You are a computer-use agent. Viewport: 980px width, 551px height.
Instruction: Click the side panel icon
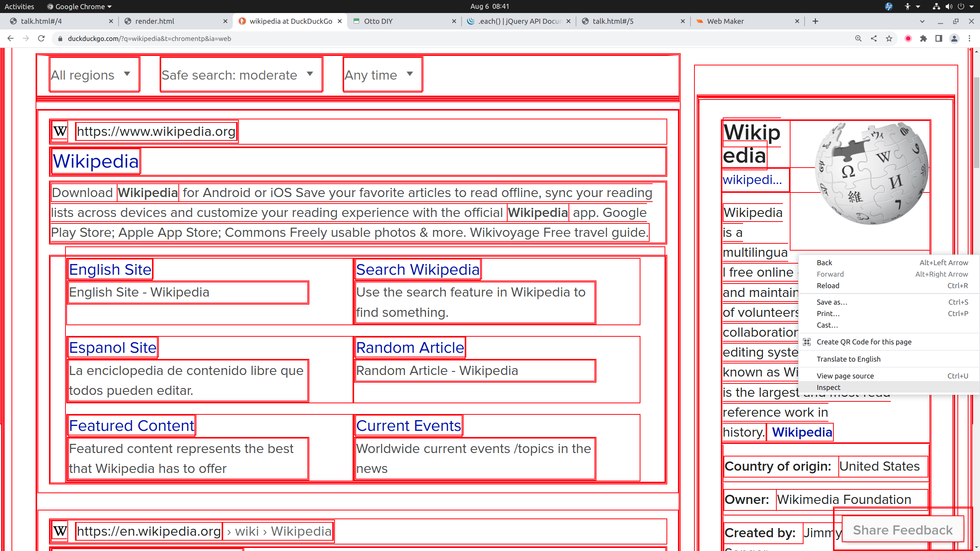point(939,38)
